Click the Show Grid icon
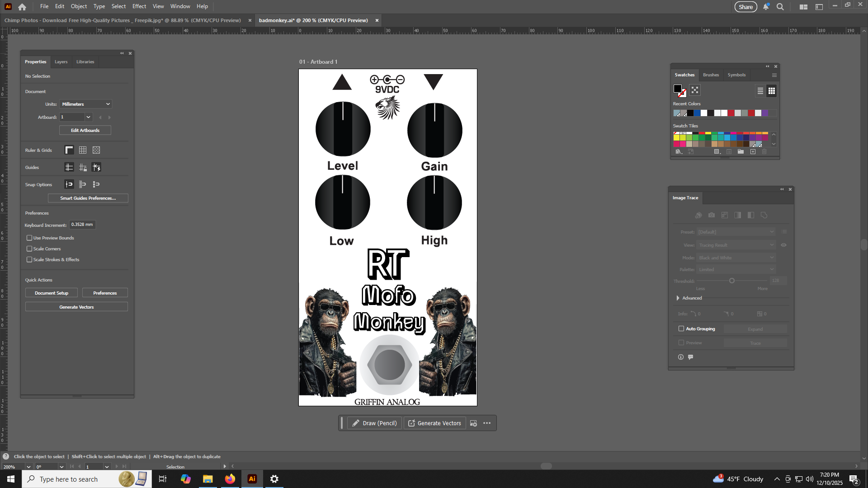Viewport: 868px width, 488px height. coord(83,150)
